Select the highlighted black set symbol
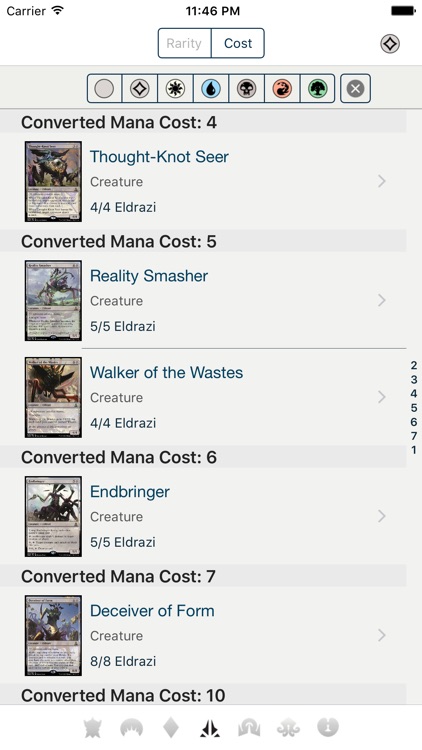 pyautogui.click(x=210, y=728)
